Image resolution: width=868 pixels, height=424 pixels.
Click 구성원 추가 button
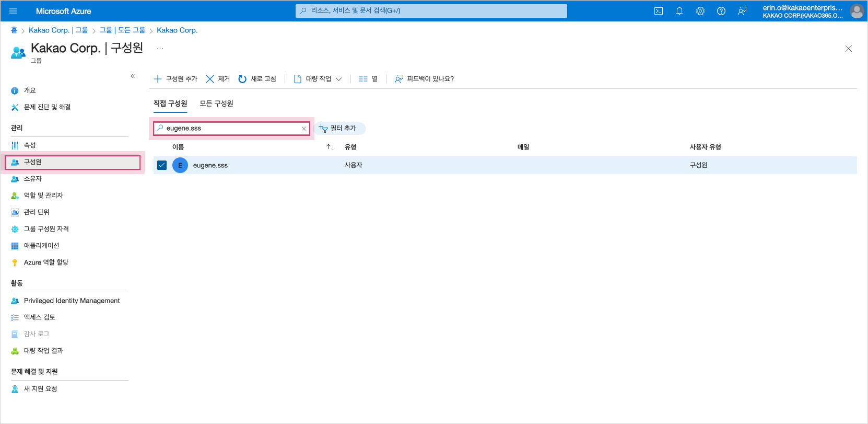point(175,79)
